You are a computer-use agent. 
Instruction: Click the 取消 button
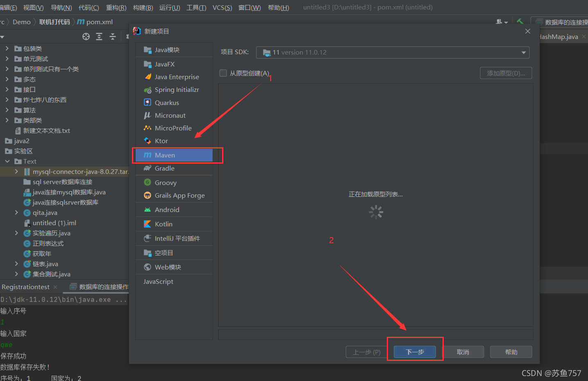click(463, 352)
